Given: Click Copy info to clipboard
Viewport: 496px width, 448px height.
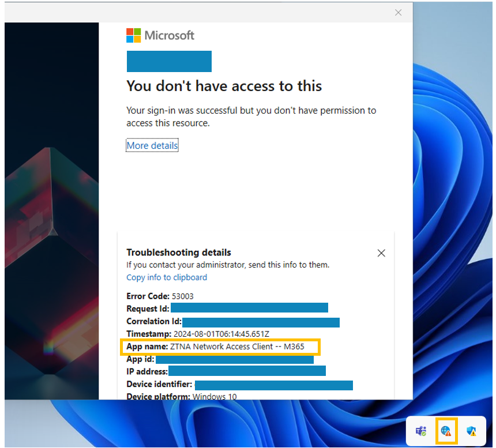Looking at the screenshot, I should coord(167,277).
